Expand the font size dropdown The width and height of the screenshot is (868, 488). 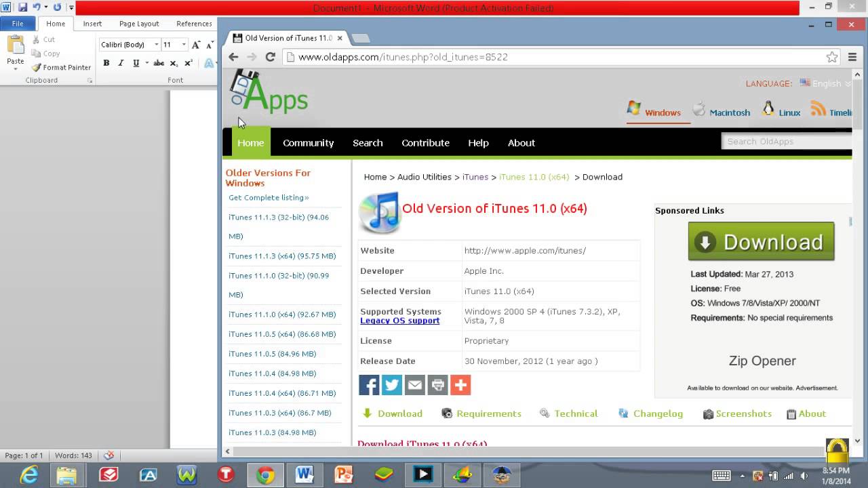click(184, 45)
